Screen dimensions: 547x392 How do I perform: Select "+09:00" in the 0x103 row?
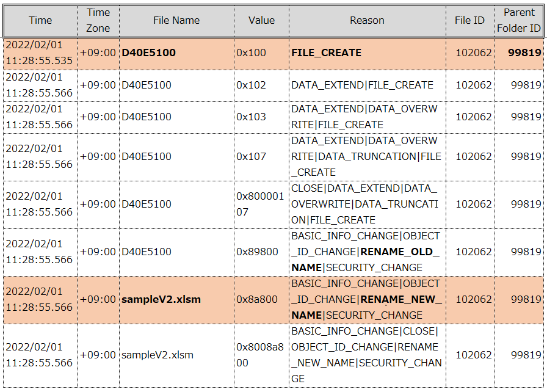pyautogui.click(x=98, y=117)
